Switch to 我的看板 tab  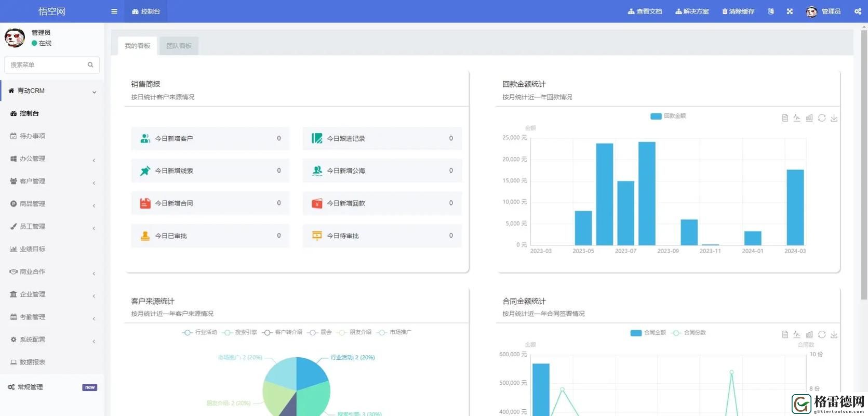coord(138,46)
